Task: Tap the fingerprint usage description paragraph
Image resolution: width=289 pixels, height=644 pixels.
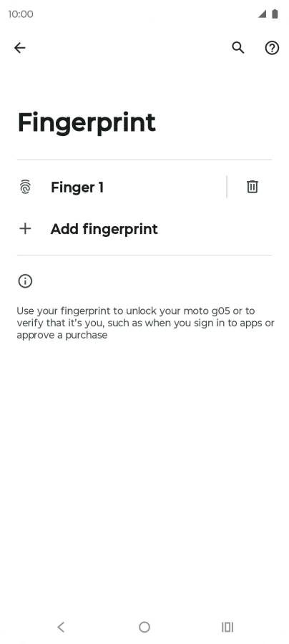Action: pyautogui.click(x=145, y=323)
